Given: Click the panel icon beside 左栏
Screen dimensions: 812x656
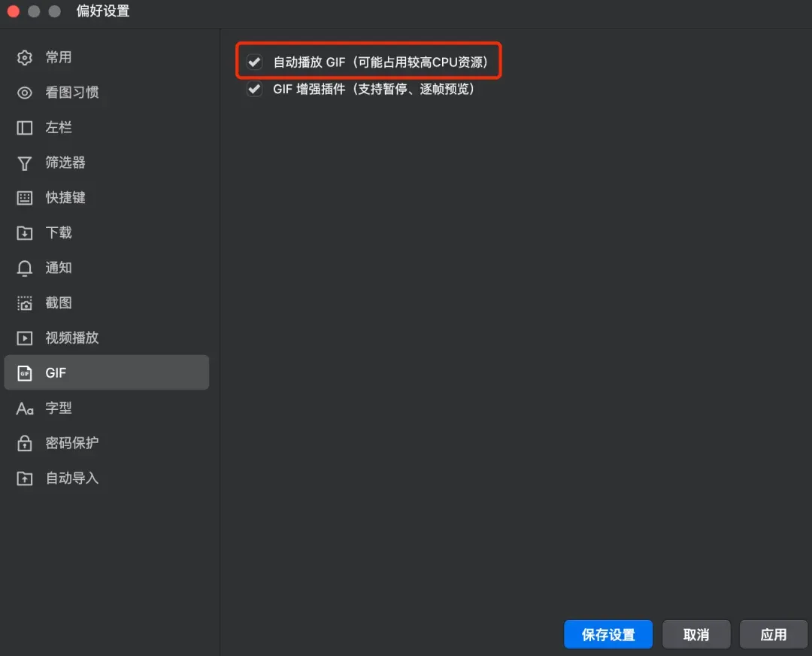Looking at the screenshot, I should tap(24, 127).
